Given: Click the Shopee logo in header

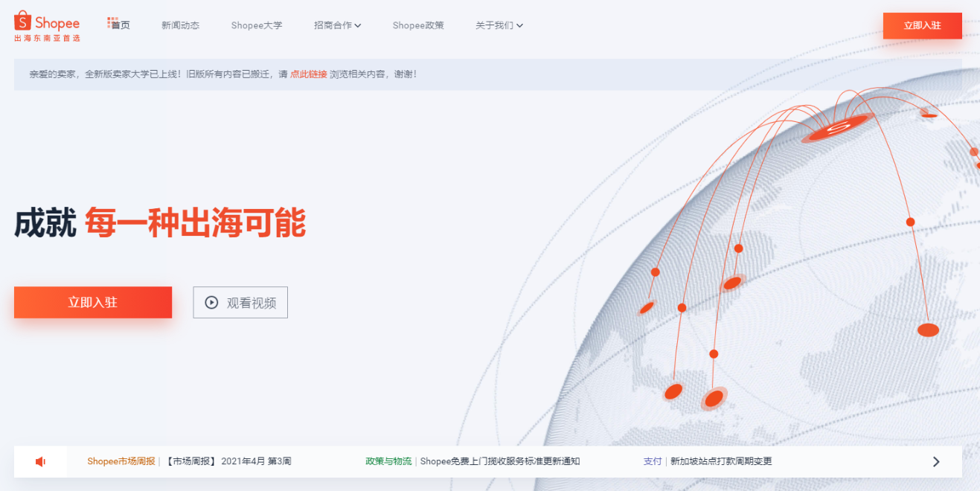Looking at the screenshot, I should click(47, 25).
